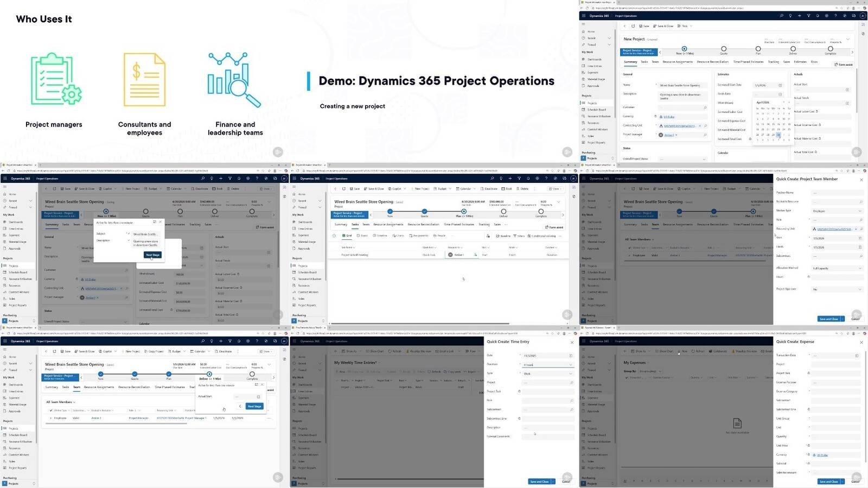Click the Transaction Date calendar icon in Quick Create: Expense
The width and height of the screenshot is (868, 488).
pos(857,356)
